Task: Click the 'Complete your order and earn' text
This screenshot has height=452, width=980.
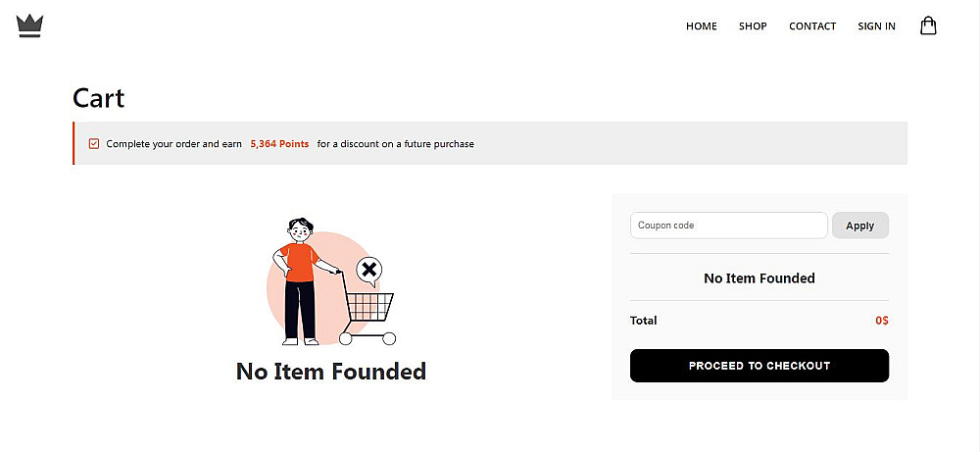Action: [173, 144]
